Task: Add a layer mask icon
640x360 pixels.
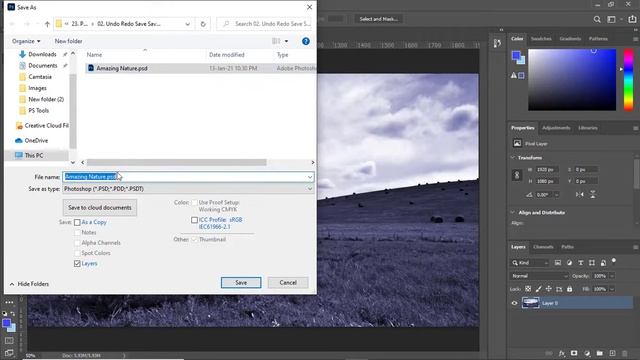Action: click(x=574, y=353)
